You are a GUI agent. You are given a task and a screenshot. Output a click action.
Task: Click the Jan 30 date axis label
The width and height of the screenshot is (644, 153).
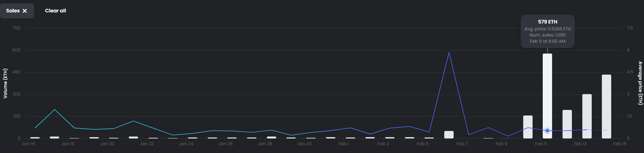[304, 144]
